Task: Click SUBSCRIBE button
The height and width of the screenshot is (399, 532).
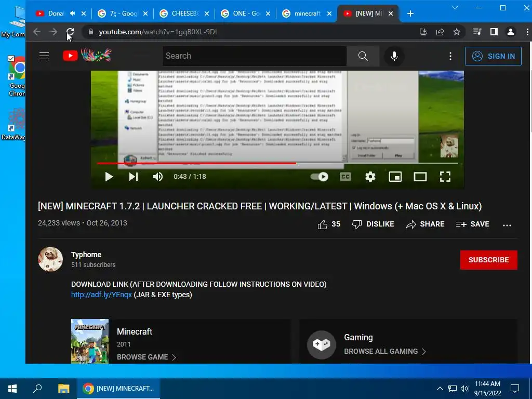Action: tap(488, 260)
